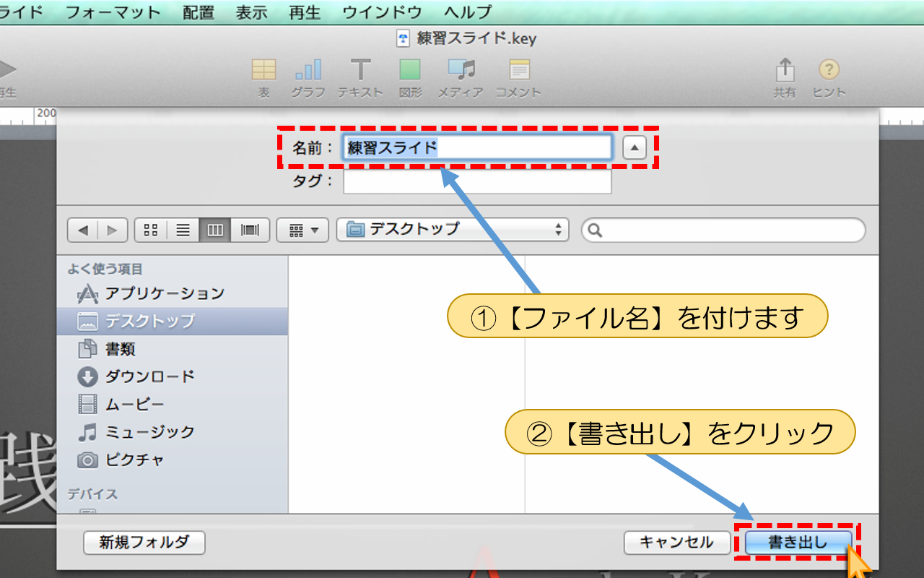The image size is (924, 578).
Task: Open the item arrangement dropdown
Action: (x=303, y=230)
